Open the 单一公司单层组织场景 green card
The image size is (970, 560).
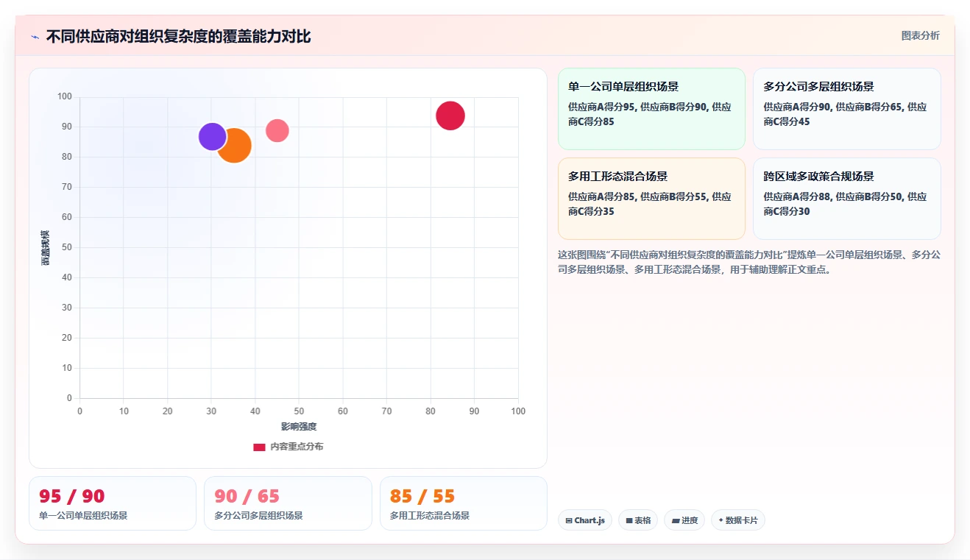point(651,109)
